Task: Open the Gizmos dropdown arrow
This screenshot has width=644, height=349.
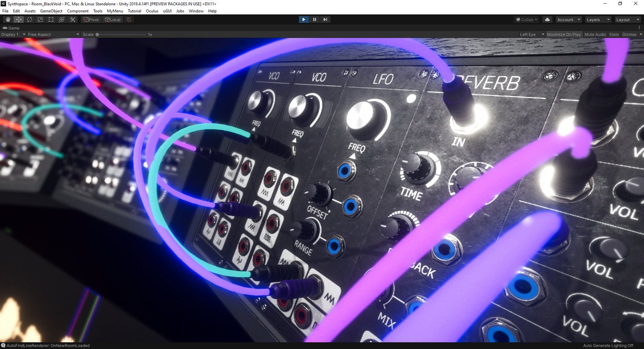Action: (640, 34)
